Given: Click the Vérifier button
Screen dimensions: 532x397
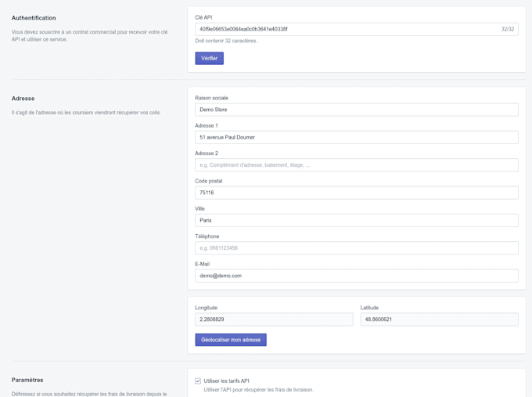Looking at the screenshot, I should point(209,58).
